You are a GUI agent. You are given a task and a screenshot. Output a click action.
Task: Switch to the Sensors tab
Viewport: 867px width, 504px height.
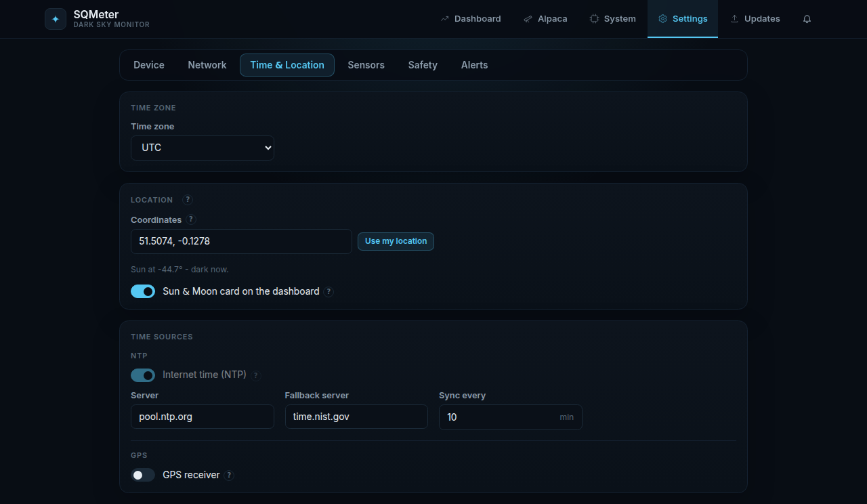click(366, 65)
